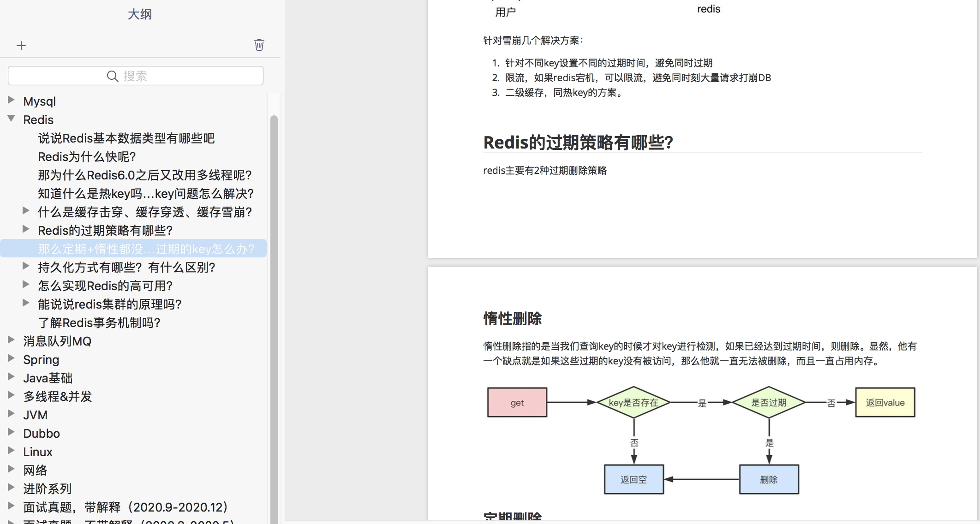Select "了解Redis事务机制吗?" topic
The width and height of the screenshot is (980, 524).
[x=99, y=323]
